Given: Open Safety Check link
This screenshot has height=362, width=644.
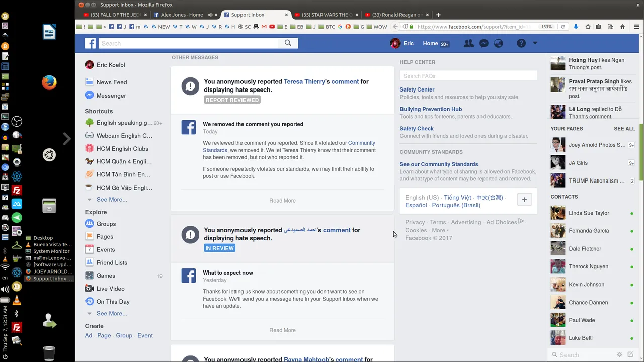Looking at the screenshot, I should point(417,129).
